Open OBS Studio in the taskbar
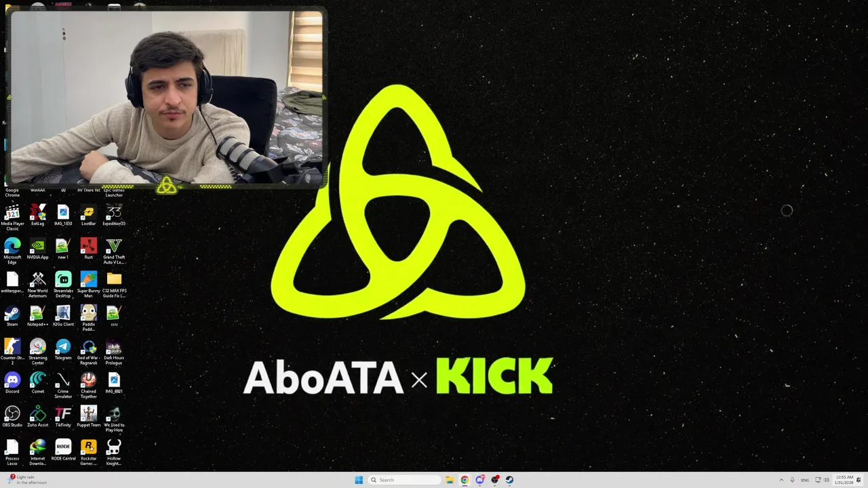Screen dimensions: 868x488 pos(494,480)
